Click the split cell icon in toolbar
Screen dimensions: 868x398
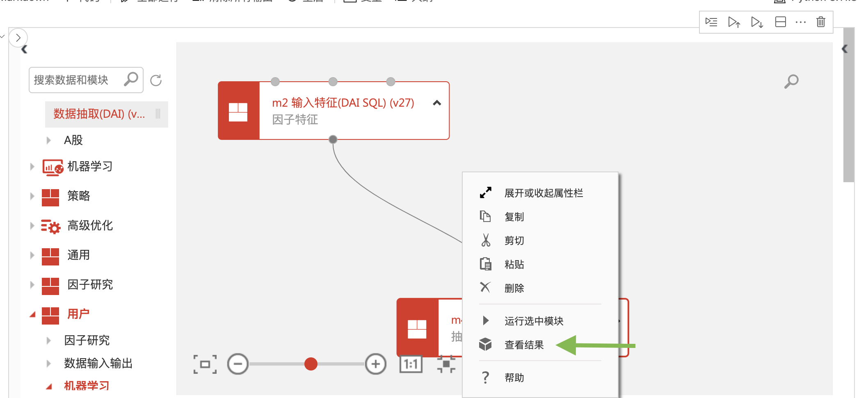780,22
